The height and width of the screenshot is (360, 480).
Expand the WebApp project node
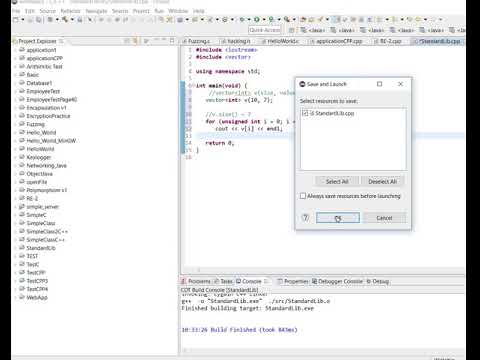pos(15,297)
